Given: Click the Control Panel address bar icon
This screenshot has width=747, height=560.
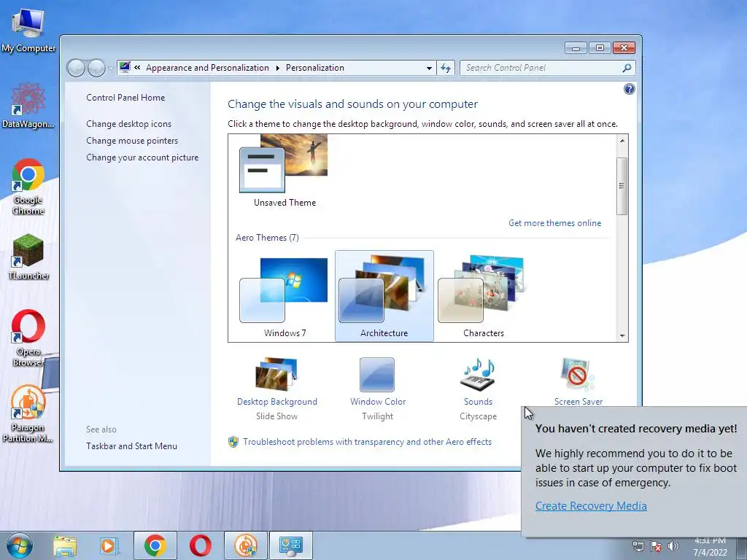Looking at the screenshot, I should [x=125, y=67].
